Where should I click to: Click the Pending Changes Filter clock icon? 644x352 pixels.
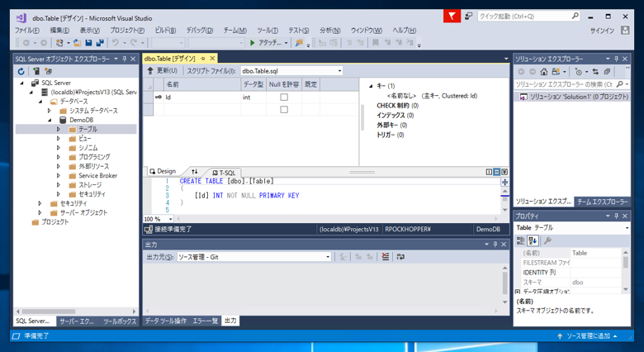tap(579, 72)
